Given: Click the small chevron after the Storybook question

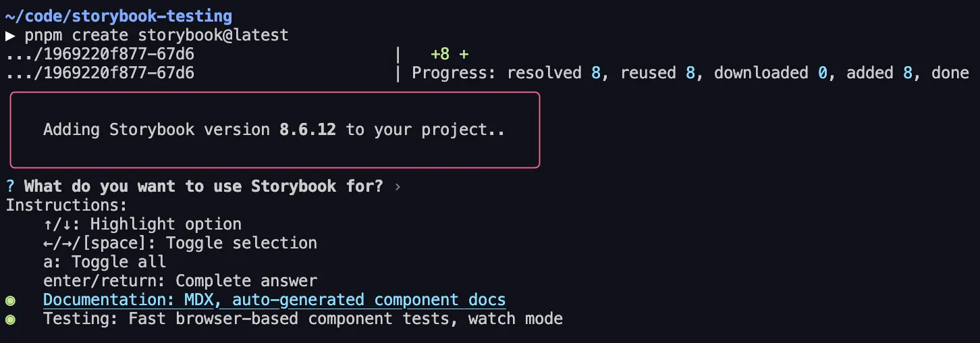Looking at the screenshot, I should tap(398, 186).
